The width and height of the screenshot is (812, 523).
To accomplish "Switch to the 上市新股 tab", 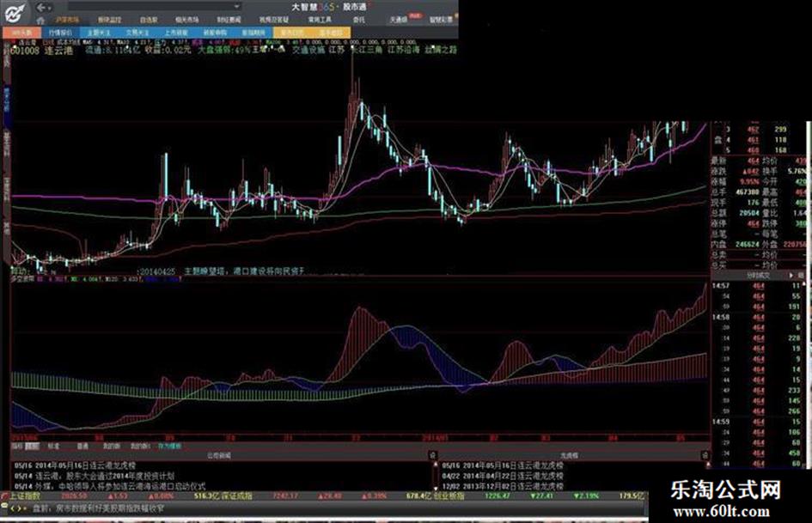I will pos(176,33).
